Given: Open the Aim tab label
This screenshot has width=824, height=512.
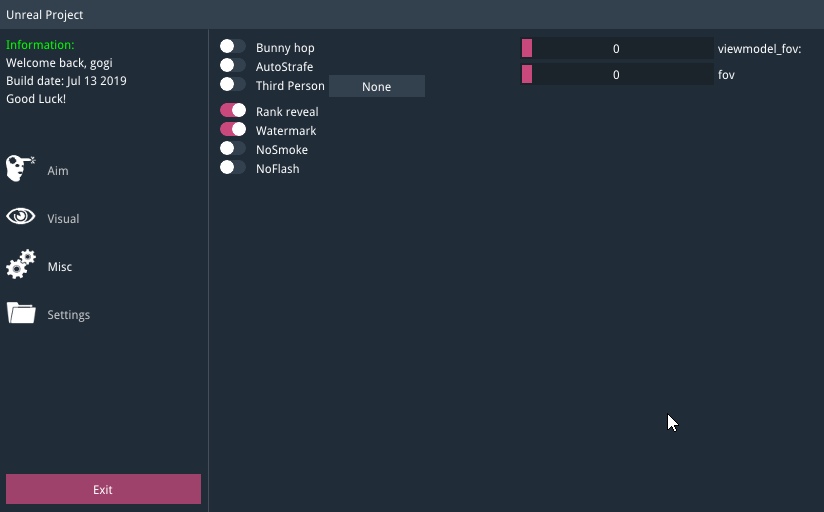Looking at the screenshot, I should click(58, 171).
